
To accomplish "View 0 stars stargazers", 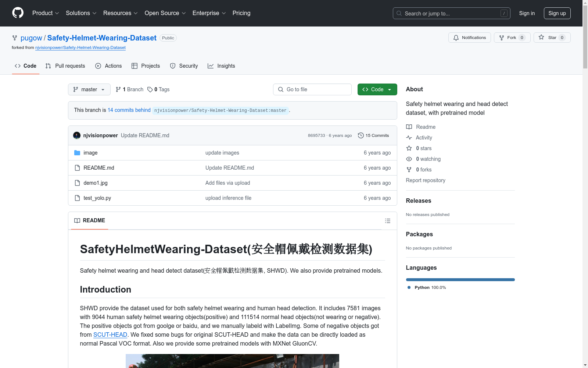I will coord(419,148).
